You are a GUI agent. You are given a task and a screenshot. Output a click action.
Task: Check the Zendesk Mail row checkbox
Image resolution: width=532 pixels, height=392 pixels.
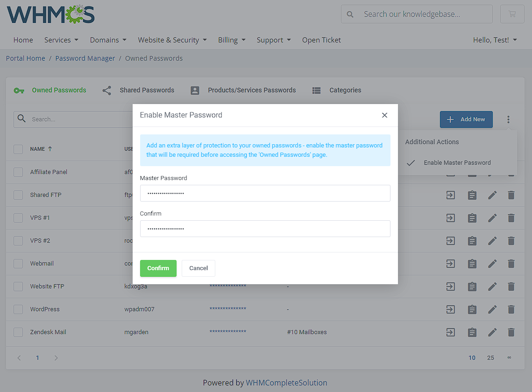tap(18, 332)
